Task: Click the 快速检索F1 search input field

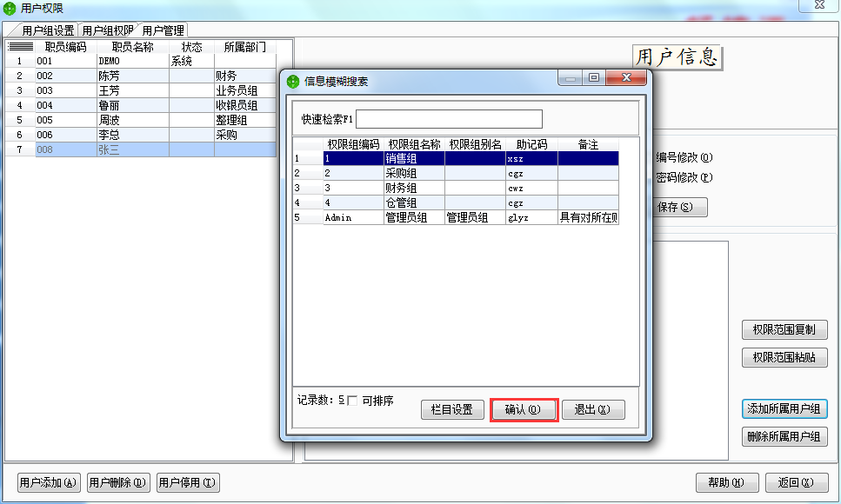Action: [451, 119]
